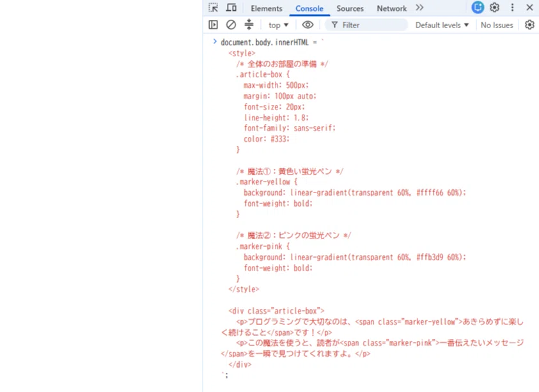Open the Default levels dropdown

[442, 25]
